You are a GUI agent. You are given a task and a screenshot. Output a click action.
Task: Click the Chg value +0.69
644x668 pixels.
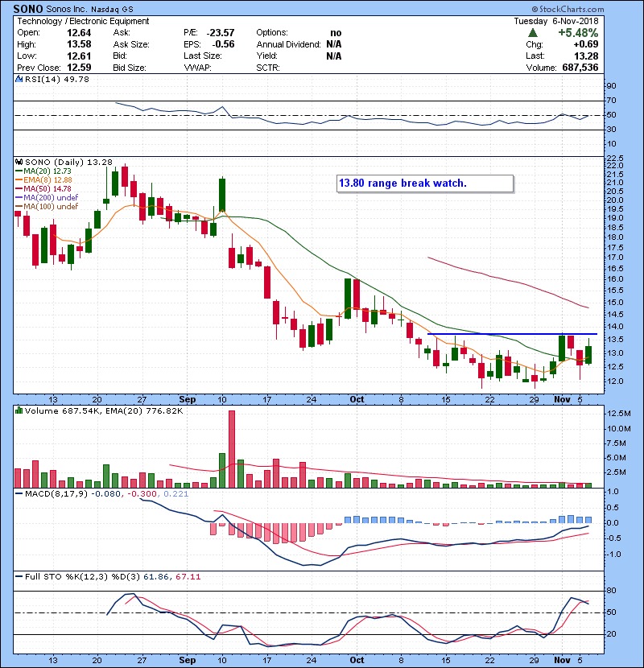585,44
